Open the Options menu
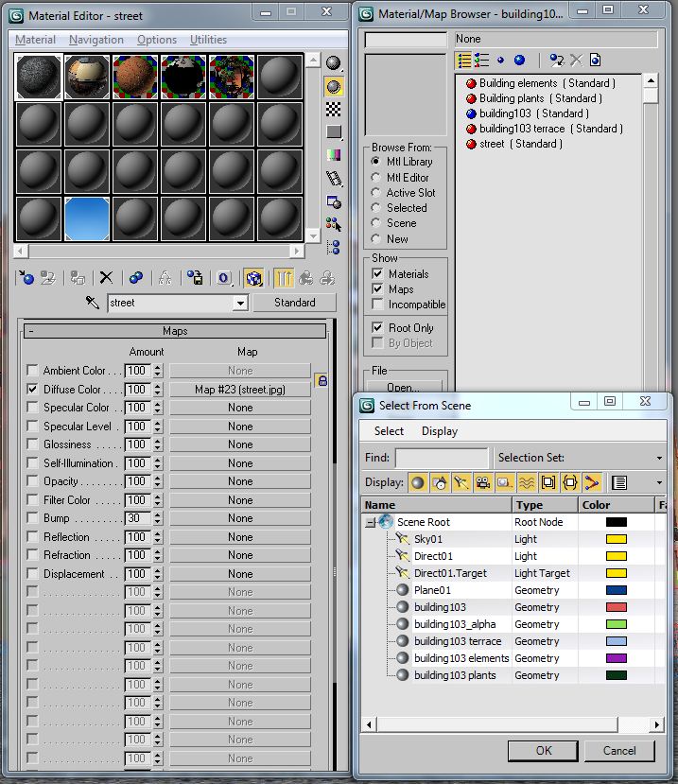Screen dimensions: 678x784 pos(157,40)
